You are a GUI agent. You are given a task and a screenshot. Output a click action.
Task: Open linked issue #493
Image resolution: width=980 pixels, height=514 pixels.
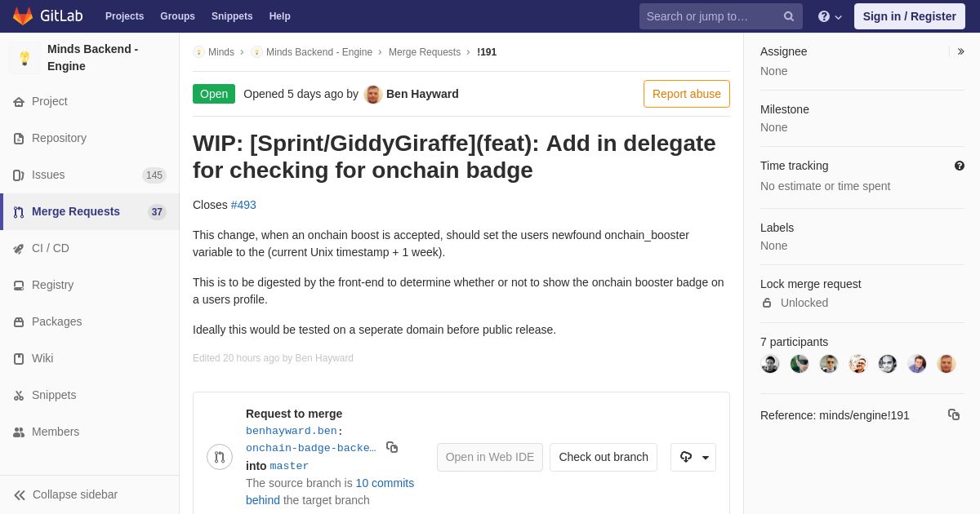coord(243,205)
